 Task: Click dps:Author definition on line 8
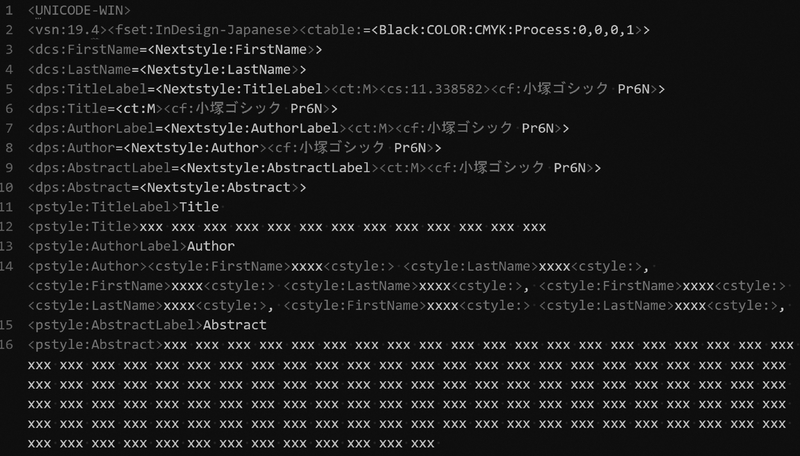[71, 148]
